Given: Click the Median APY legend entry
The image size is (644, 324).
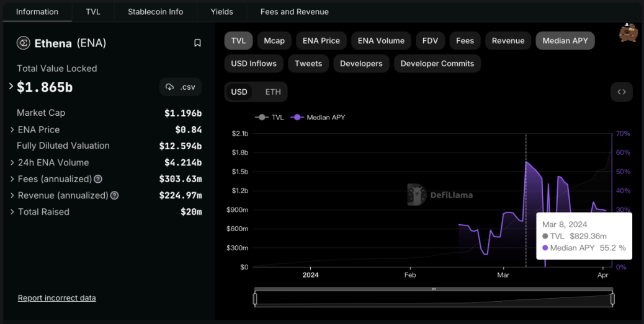Looking at the screenshot, I should point(318,117).
